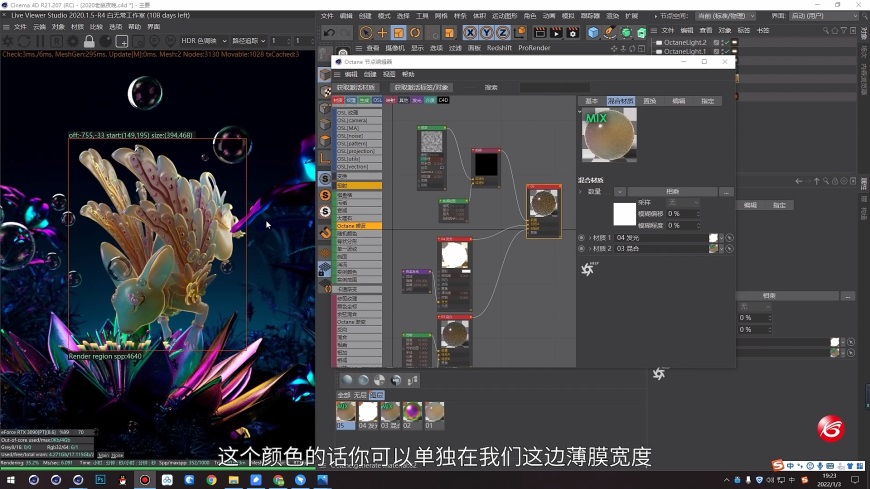Viewport: 870px width, 489px height.
Task: Click the 获取激活标签/对象 button
Action: [421, 87]
